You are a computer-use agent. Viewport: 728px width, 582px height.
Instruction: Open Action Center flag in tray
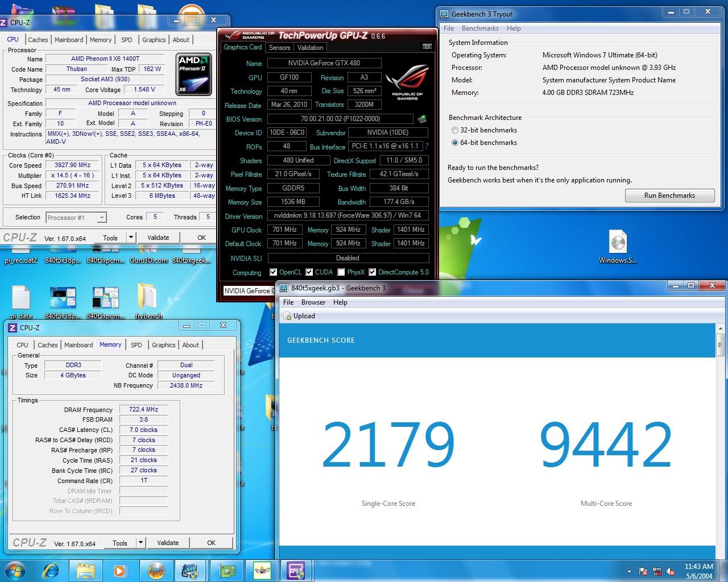643,571
